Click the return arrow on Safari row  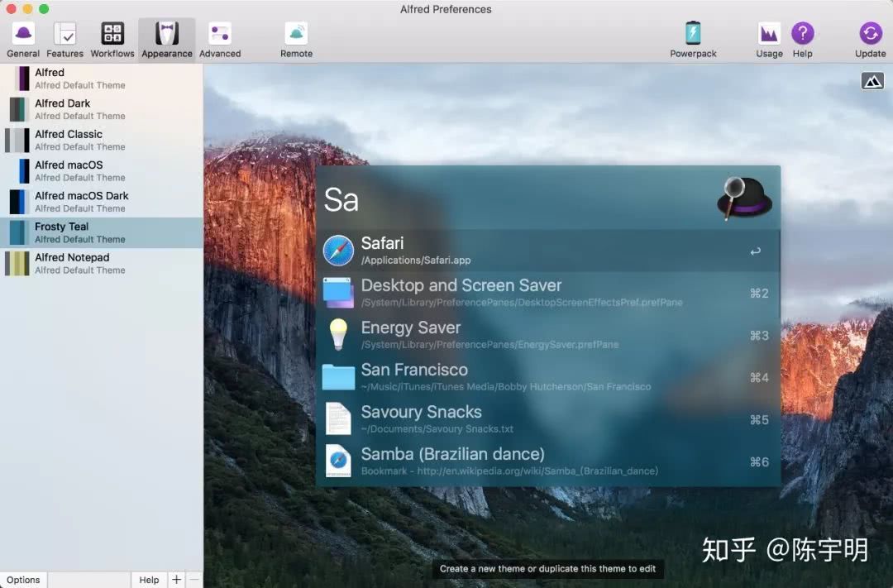[x=755, y=251]
